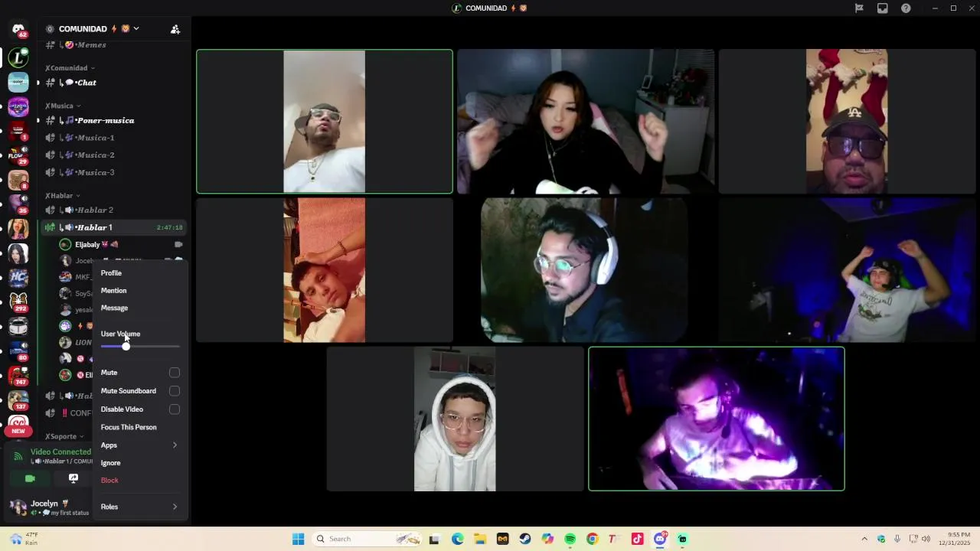Viewport: 980px width, 551px height.
Task: Open the Memes channel
Action: [x=113, y=45]
